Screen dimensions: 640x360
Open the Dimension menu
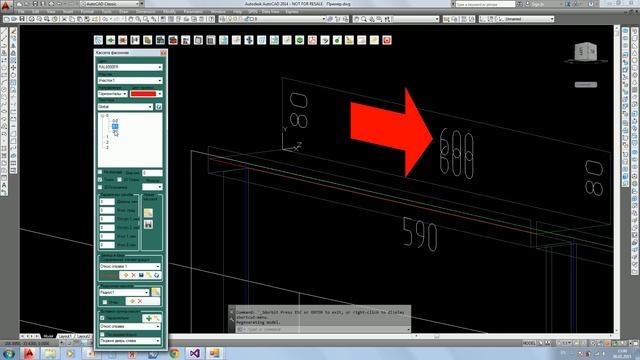(x=145, y=11)
